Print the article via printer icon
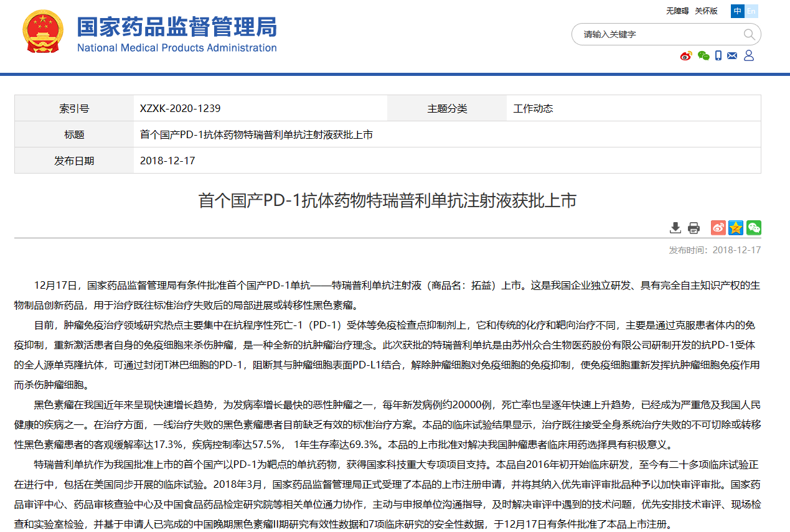790x532 pixels. click(694, 228)
